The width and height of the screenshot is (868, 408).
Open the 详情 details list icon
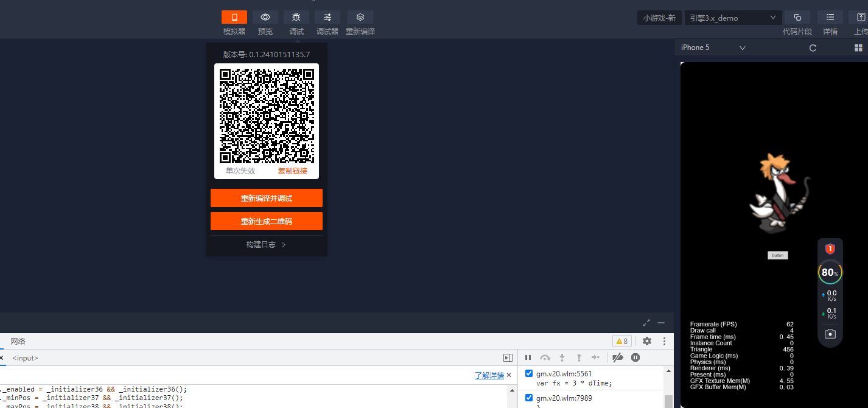pyautogui.click(x=830, y=17)
